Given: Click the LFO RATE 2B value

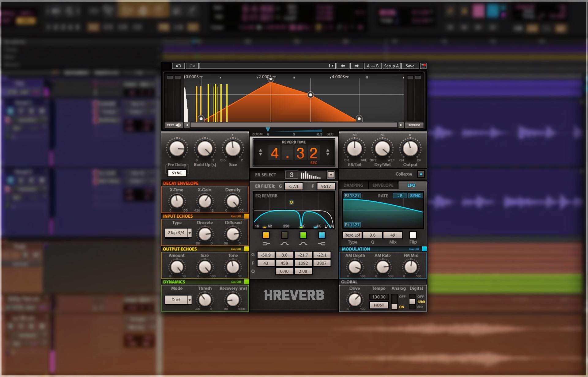Looking at the screenshot, I should (x=400, y=196).
